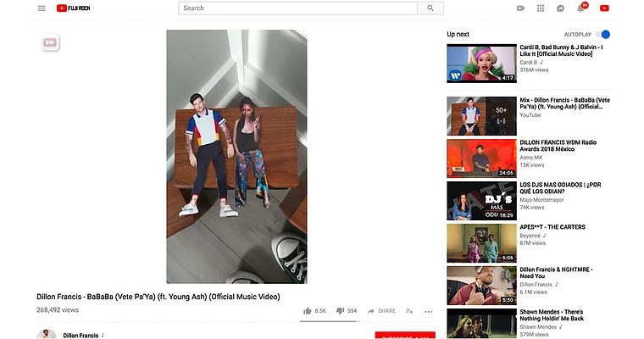Open the three-dot more actions menu
Viewport: 644px width, 339px height.
(429, 312)
